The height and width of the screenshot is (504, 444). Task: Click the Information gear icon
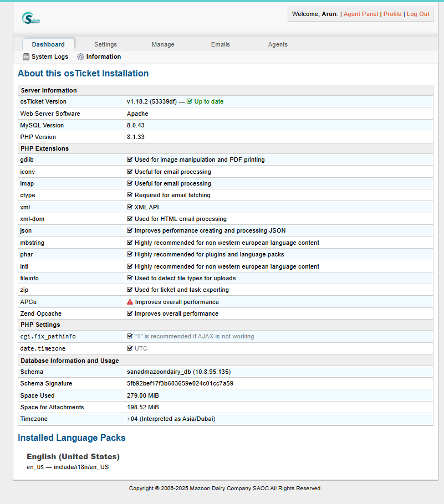point(81,57)
